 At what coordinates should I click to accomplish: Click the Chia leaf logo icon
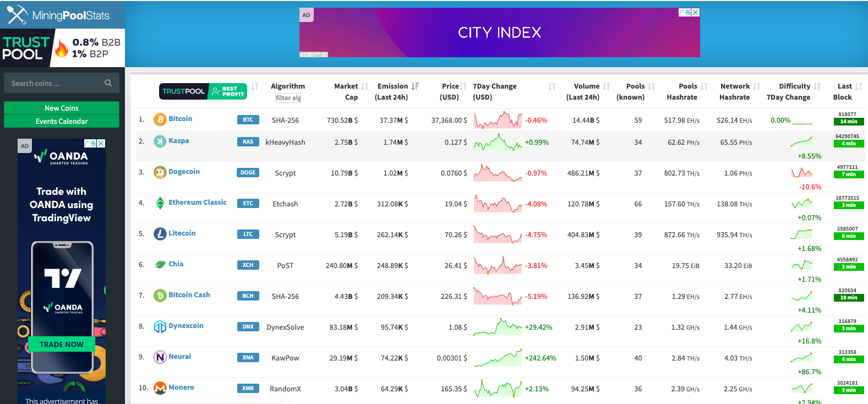[160, 265]
